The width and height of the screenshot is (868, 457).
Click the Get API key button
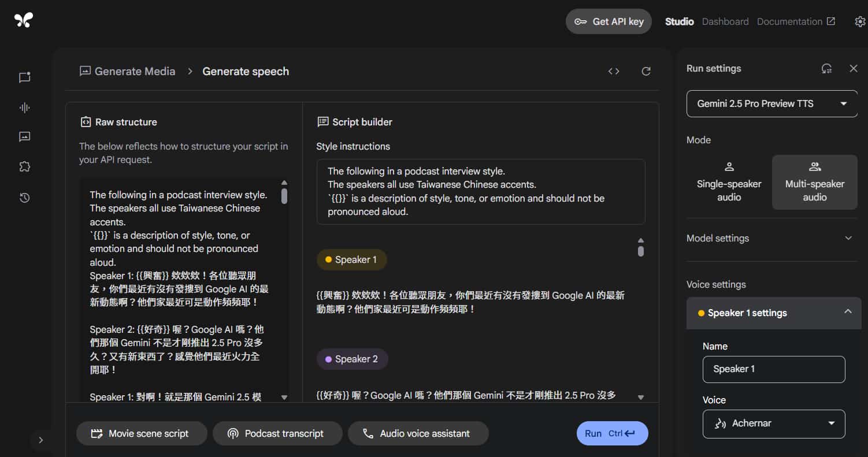(x=609, y=21)
